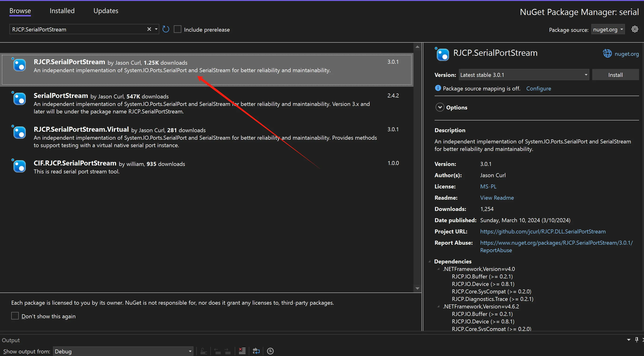Image resolution: width=644 pixels, height=356 pixels.
Task: Click the refresh search results icon
Action: [166, 29]
